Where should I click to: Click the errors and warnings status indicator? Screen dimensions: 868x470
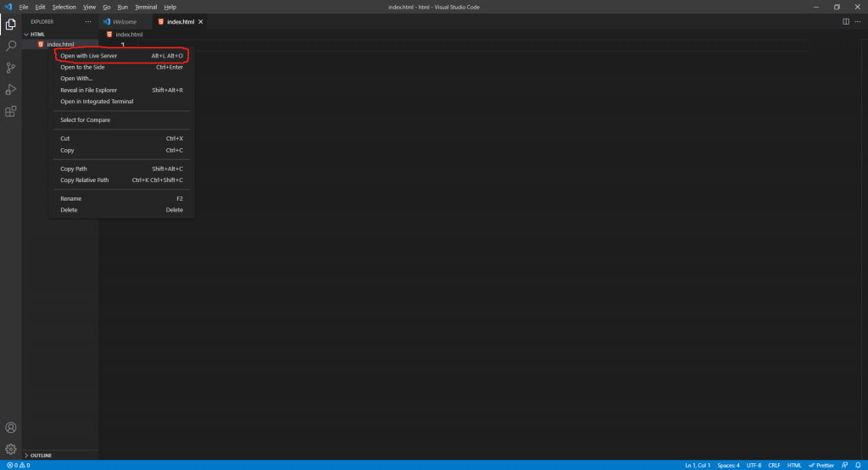tap(19, 465)
